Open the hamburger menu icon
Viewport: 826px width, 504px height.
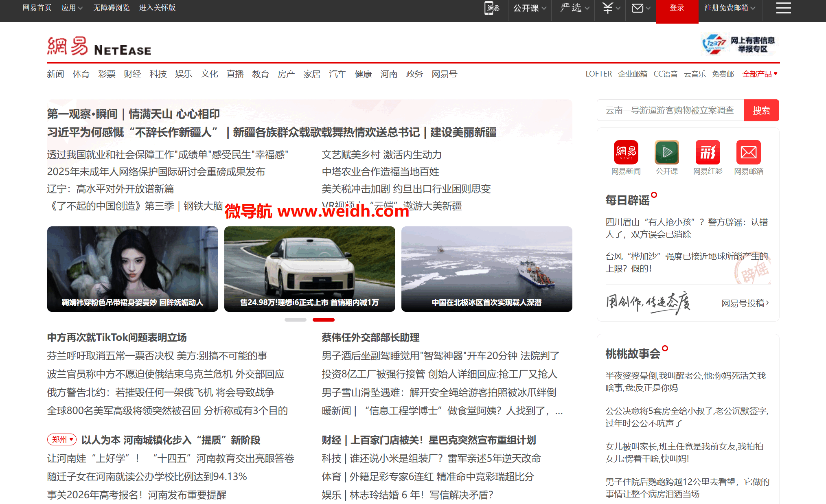coord(783,8)
